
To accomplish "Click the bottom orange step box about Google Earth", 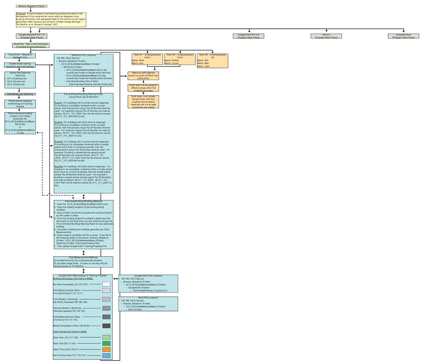I will pos(143,102).
